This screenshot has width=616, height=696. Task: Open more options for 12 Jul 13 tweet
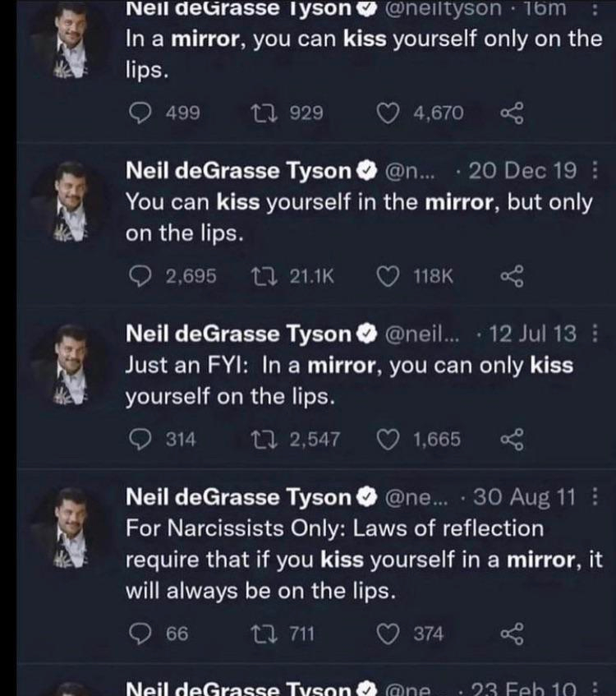pos(596,334)
